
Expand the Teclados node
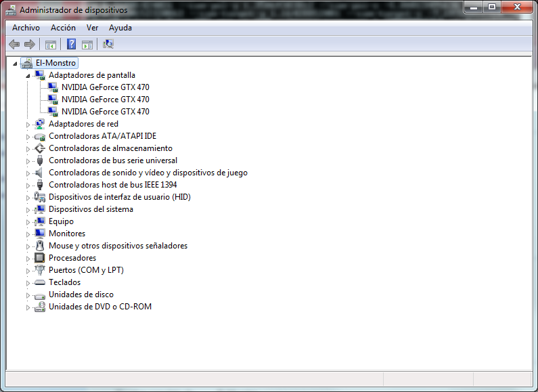(28, 283)
